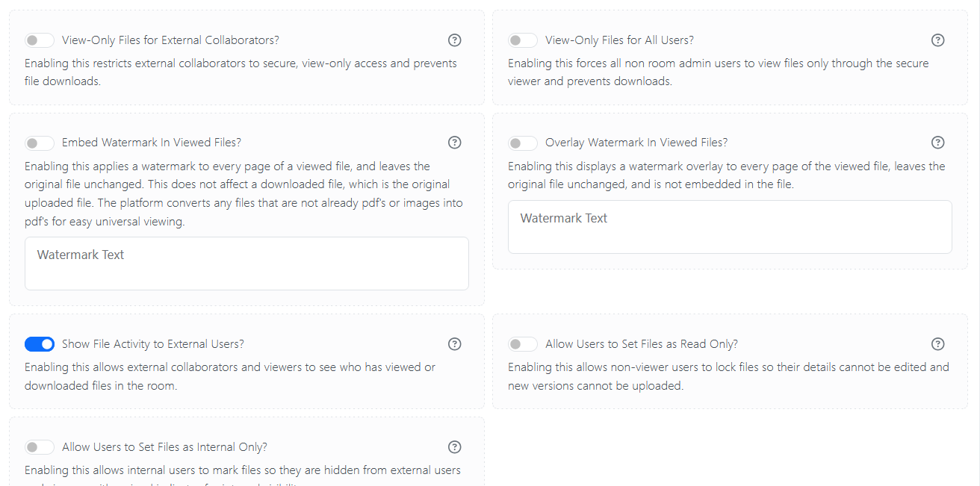The height and width of the screenshot is (486, 980).
Task: Show help for Show File Activity to External Users
Action: click(454, 344)
